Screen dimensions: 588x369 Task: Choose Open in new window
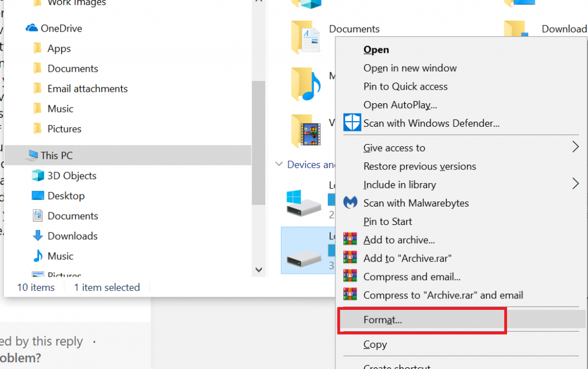(410, 68)
